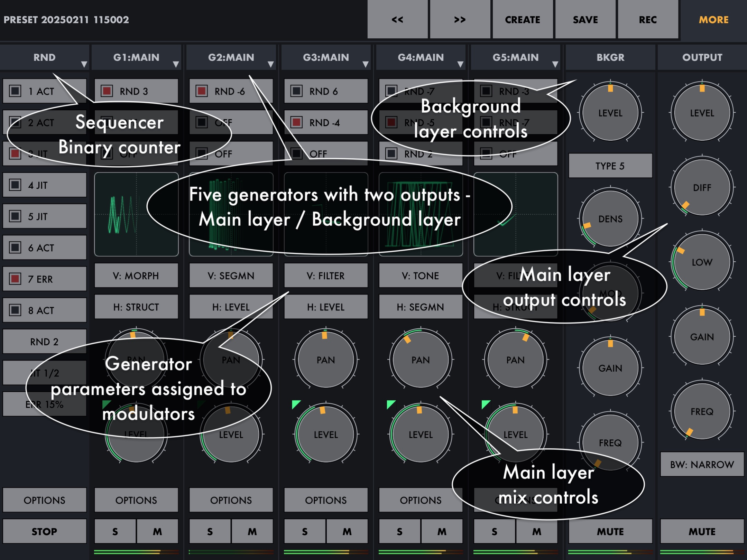747x560 pixels.
Task: Open the MORE menu
Action: tap(713, 19)
